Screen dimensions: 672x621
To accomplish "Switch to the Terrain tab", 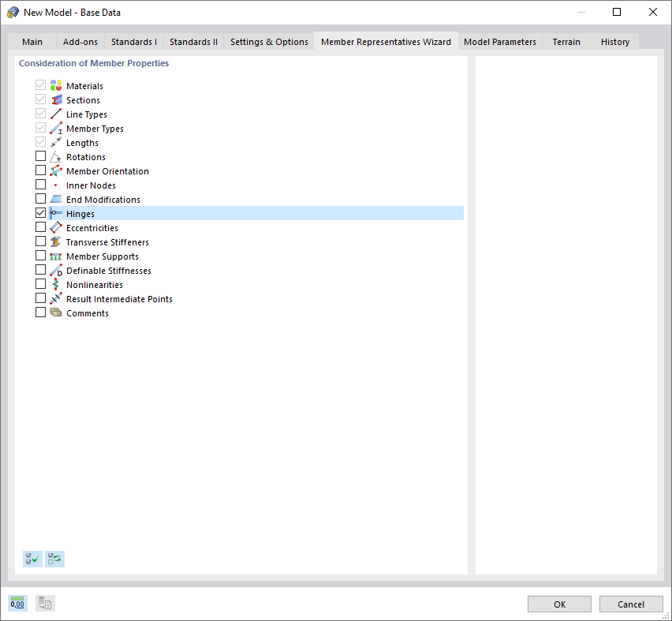I will point(566,42).
